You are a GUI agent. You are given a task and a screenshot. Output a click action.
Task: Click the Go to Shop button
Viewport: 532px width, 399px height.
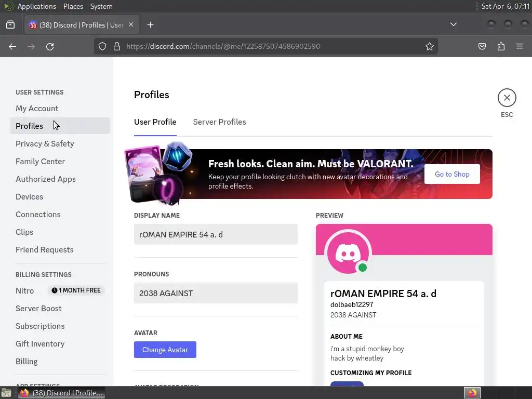point(452,174)
